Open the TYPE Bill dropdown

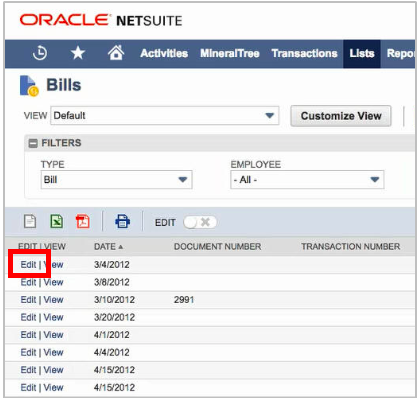116,180
